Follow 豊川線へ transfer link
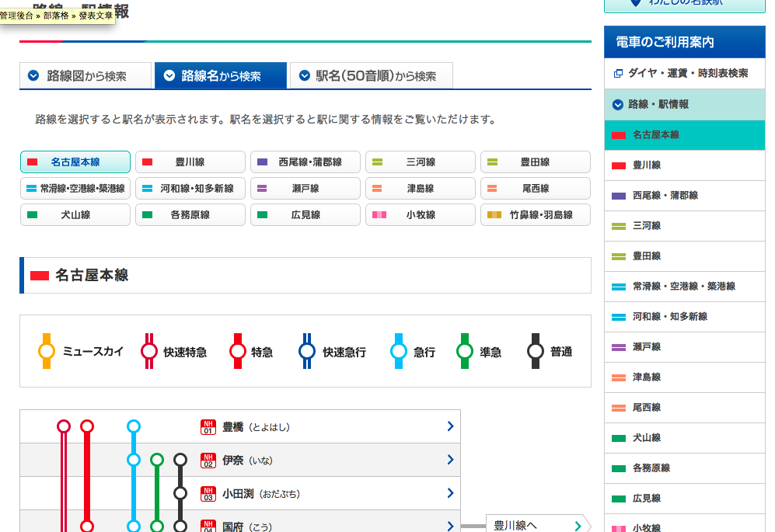775x532 pixels. (538, 523)
